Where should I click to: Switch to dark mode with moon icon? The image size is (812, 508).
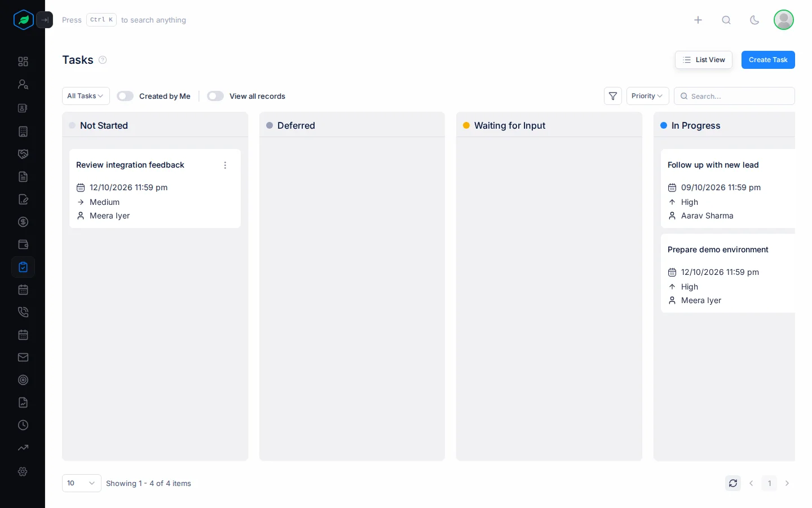coord(754,20)
